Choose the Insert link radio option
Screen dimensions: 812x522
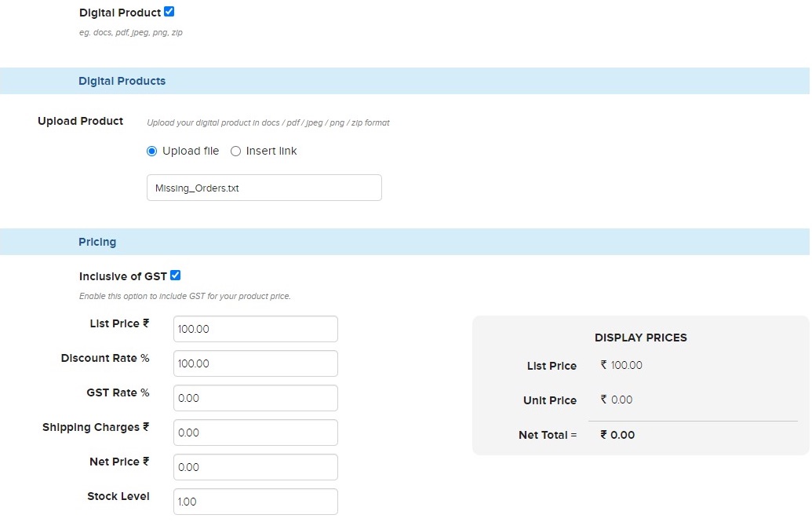(235, 151)
